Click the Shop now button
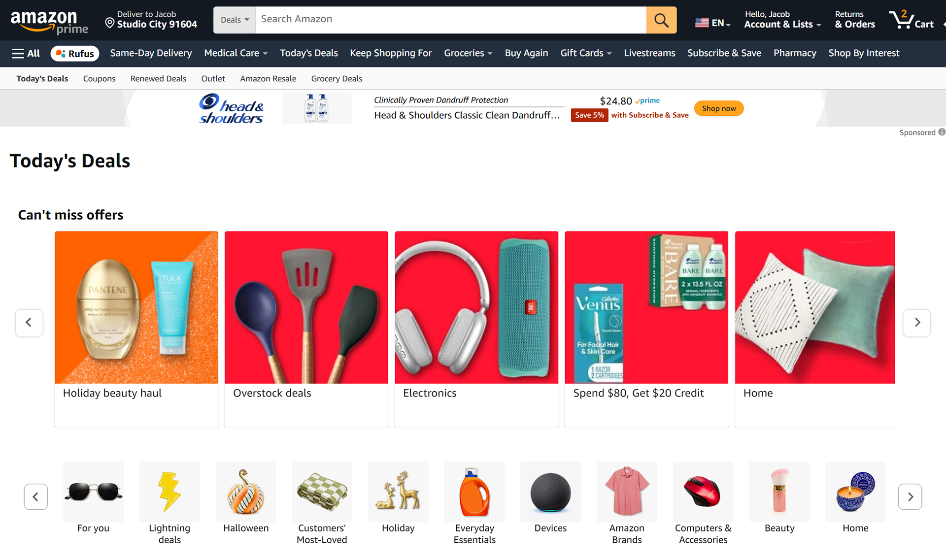The width and height of the screenshot is (946, 560). click(x=719, y=108)
